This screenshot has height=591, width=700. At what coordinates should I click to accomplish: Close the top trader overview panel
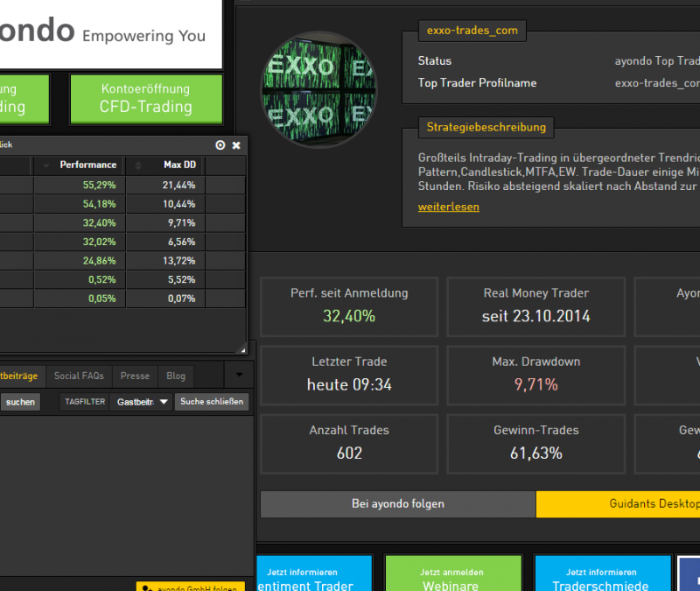[235, 145]
